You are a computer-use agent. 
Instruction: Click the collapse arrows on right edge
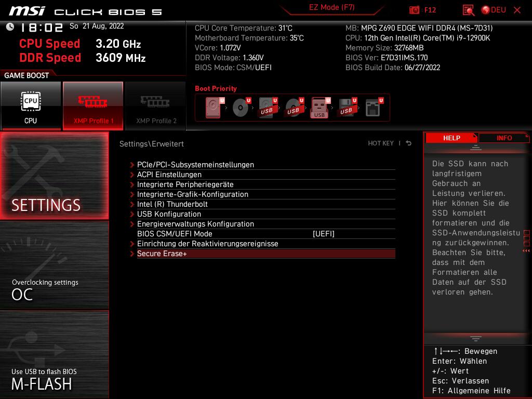click(526, 251)
